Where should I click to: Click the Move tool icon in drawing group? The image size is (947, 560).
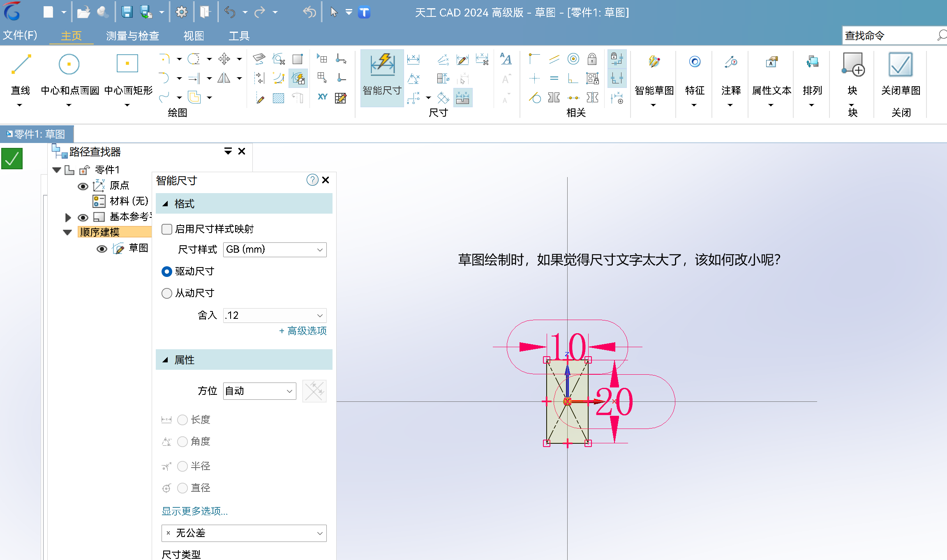tap(224, 59)
